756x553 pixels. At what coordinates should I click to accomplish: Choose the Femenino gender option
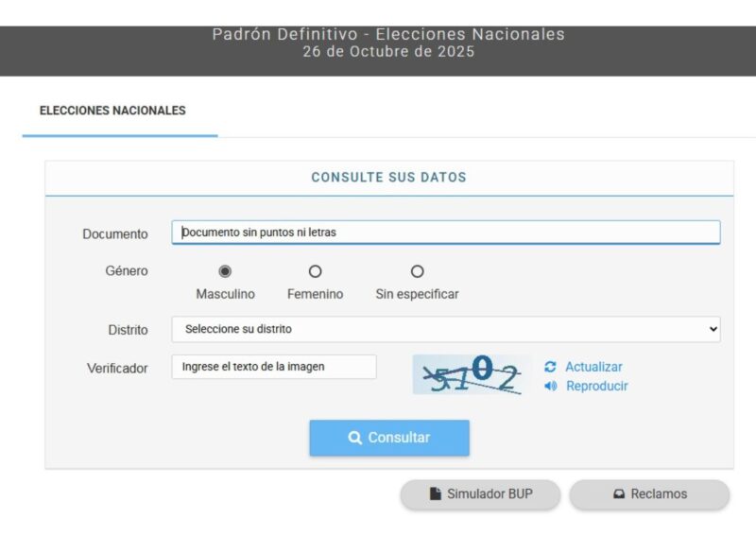tap(315, 271)
